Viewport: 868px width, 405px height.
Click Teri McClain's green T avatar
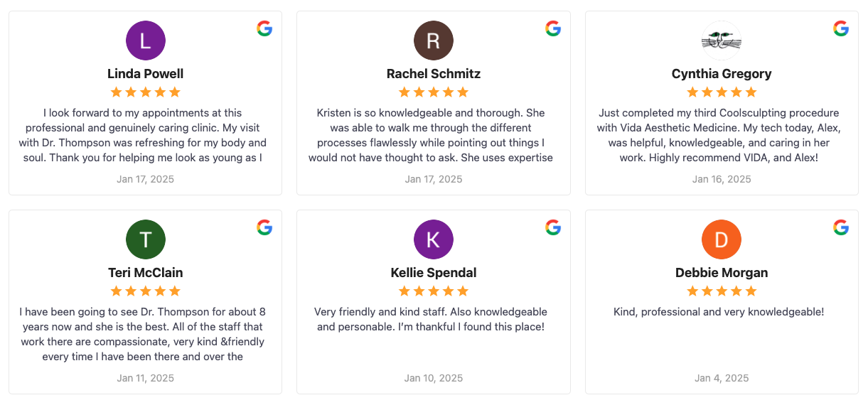[146, 239]
